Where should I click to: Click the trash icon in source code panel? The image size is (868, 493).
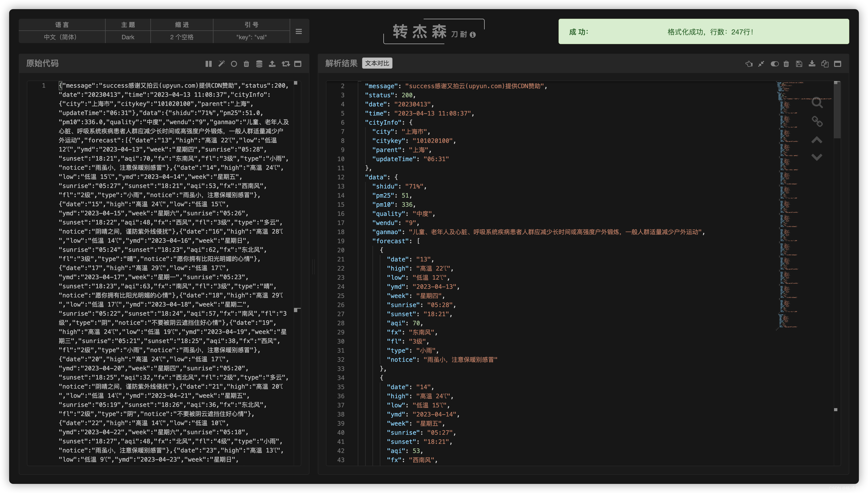[246, 64]
